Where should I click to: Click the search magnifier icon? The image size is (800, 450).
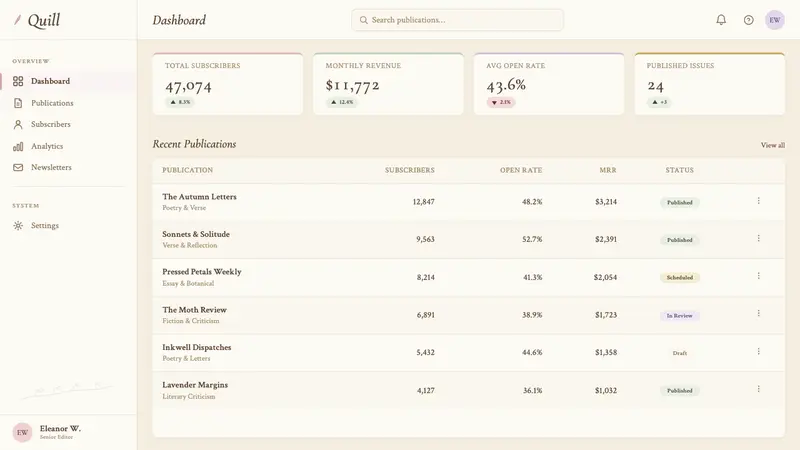[364, 20]
